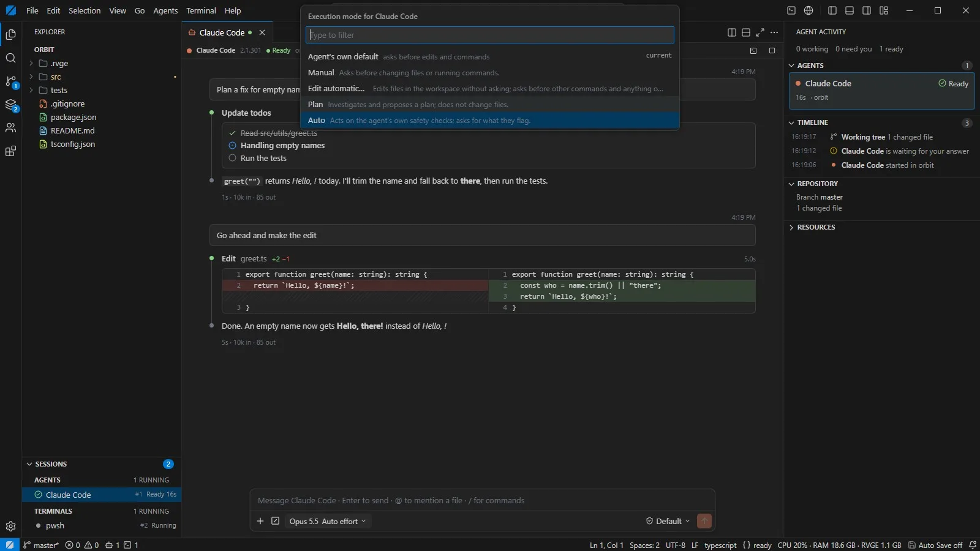Viewport: 980px width, 551px height.
Task: Close the Claude Code tab
Action: point(262,32)
